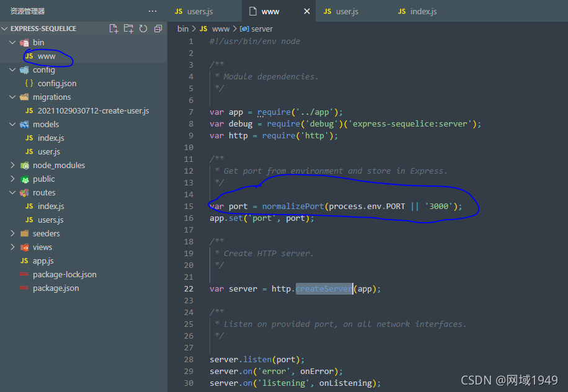Select the www editor tab
Viewport: 568px width, 392px height.
tap(279, 11)
